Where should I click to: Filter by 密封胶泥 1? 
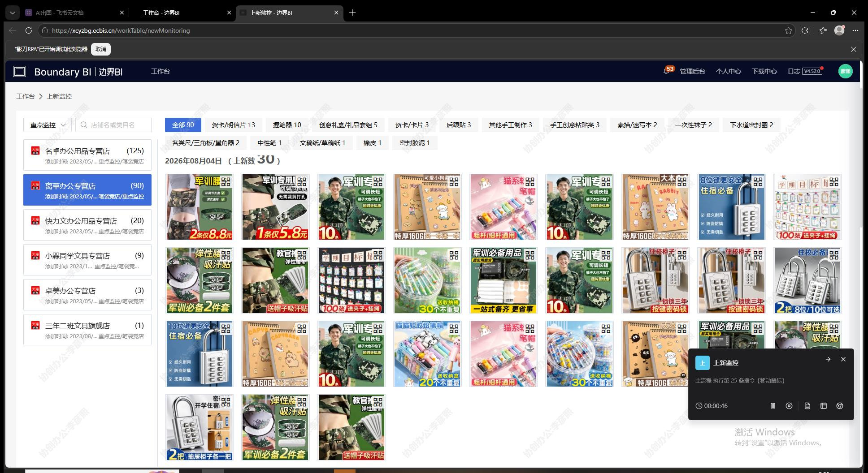[415, 143]
